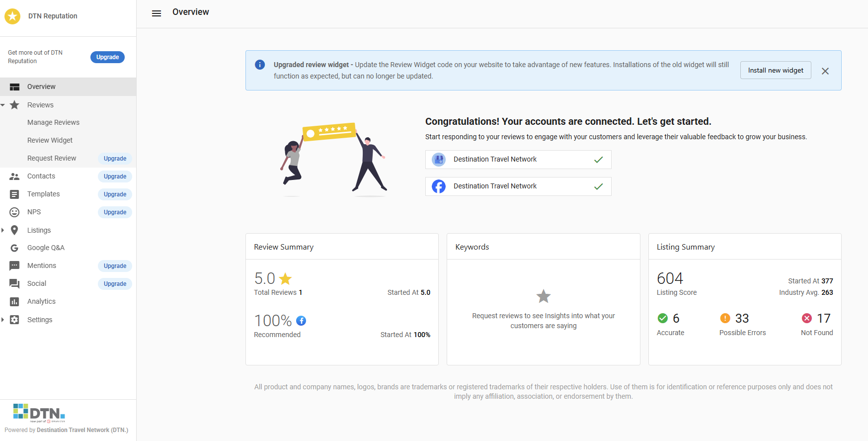Click the Contacts people icon
Image resolution: width=868 pixels, height=441 pixels.
point(15,176)
